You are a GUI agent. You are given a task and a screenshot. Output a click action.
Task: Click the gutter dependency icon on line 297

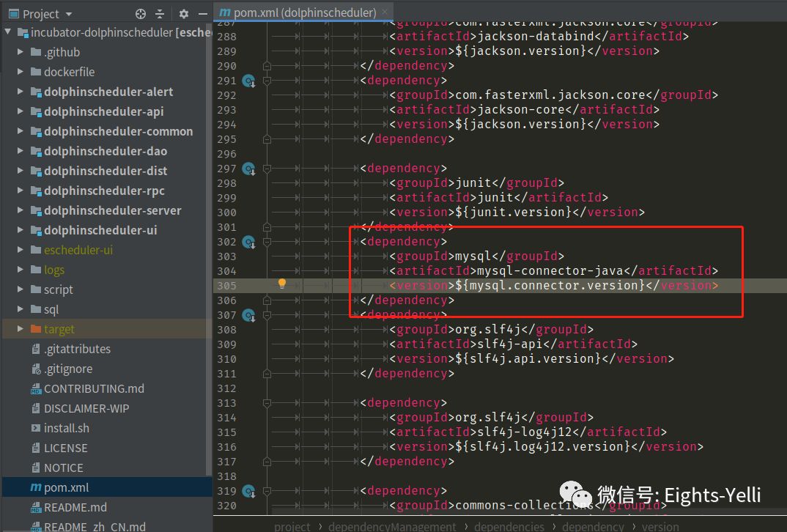[249, 169]
